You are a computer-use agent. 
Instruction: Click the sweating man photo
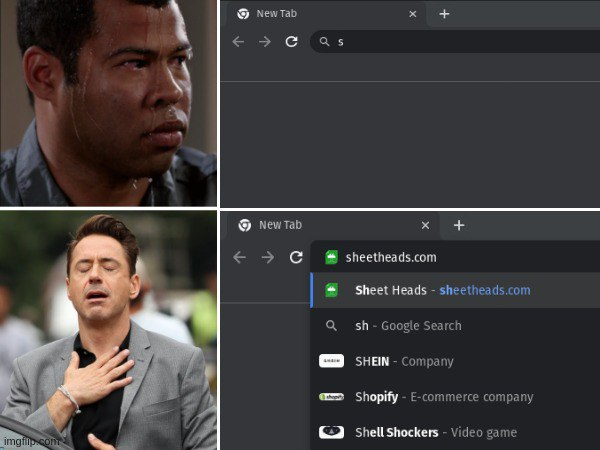[108, 103]
